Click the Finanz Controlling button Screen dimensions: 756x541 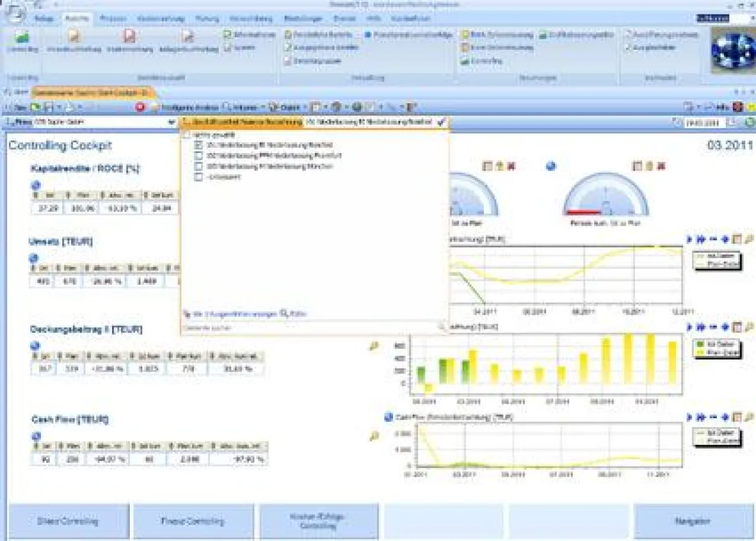[193, 521]
